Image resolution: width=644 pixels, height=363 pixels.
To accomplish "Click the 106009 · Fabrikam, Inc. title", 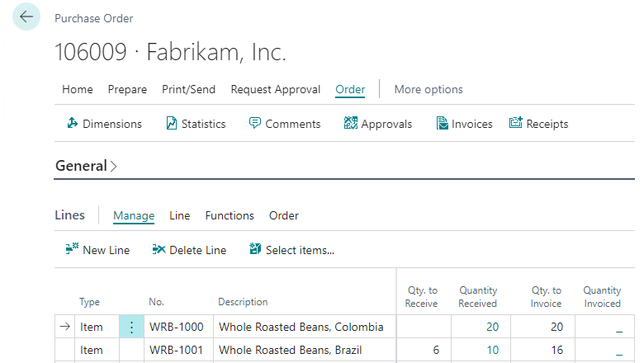I will click(x=170, y=52).
